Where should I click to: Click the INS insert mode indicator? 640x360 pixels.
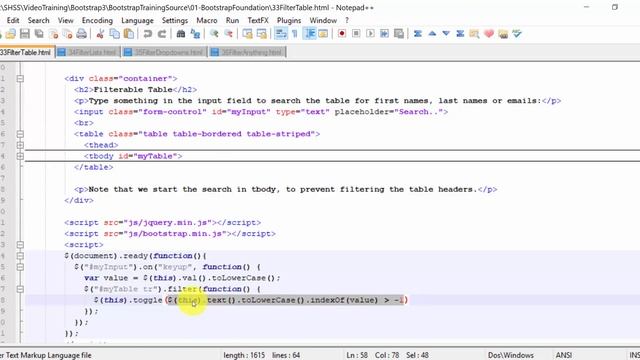(634, 355)
